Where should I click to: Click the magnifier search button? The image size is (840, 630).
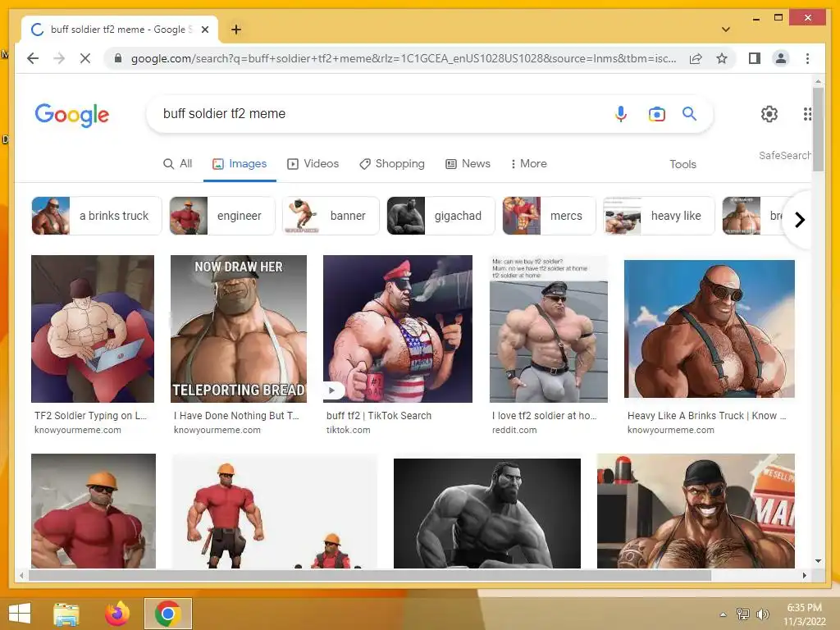point(689,113)
